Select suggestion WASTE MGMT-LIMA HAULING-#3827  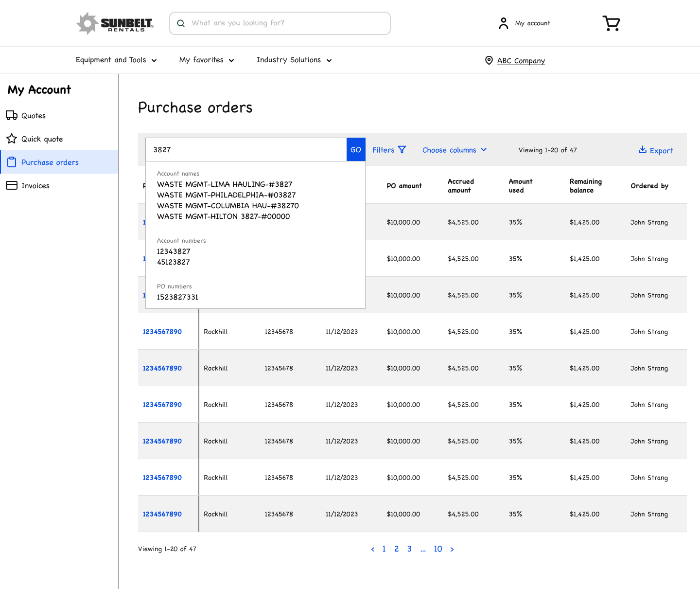[225, 184]
